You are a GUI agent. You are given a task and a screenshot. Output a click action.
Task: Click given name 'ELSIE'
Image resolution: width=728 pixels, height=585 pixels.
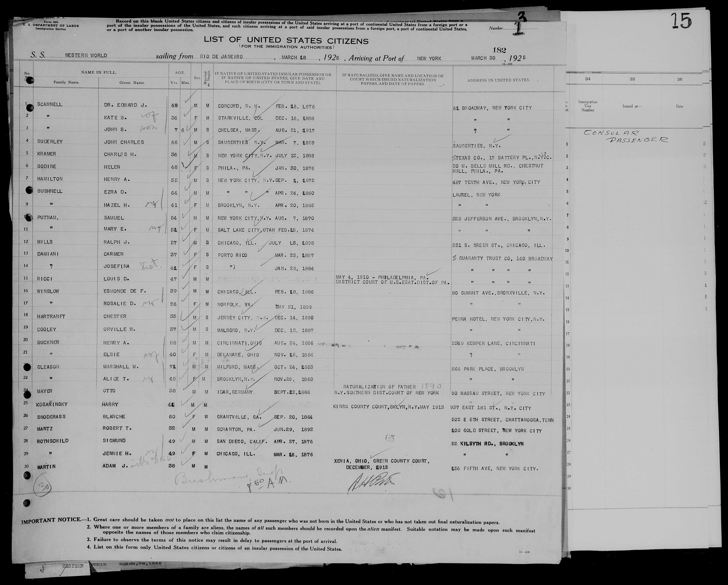click(x=112, y=355)
